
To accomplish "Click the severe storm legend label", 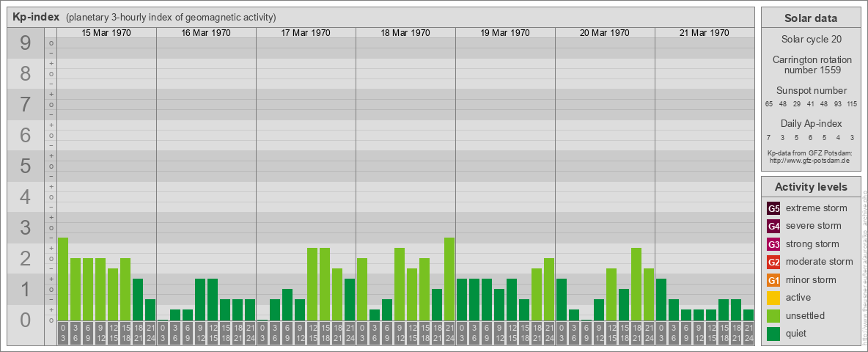I will pyautogui.click(x=814, y=227).
